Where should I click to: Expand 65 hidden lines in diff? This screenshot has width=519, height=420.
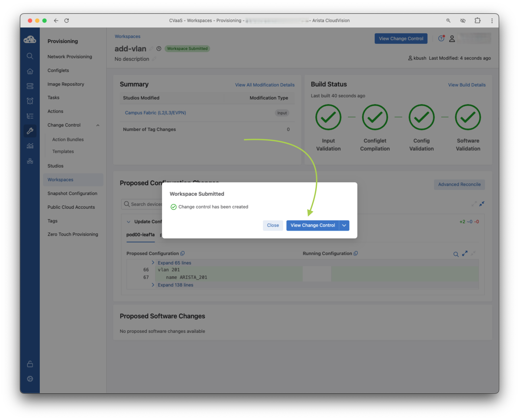pyautogui.click(x=174, y=263)
